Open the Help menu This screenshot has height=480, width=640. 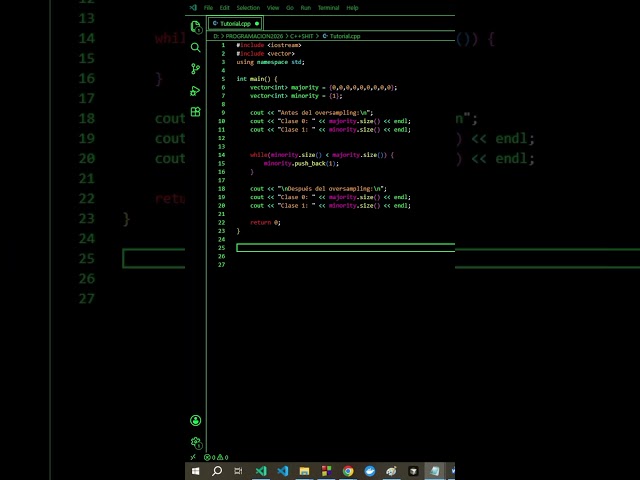point(352,8)
